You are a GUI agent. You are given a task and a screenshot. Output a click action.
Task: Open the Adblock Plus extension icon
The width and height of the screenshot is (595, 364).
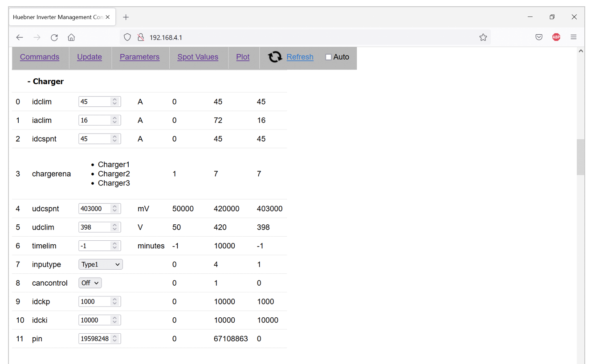point(556,37)
